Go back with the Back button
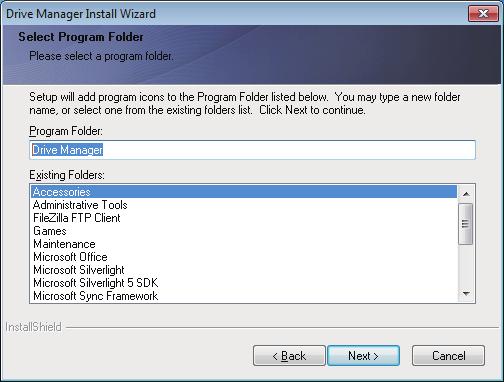The width and height of the screenshot is (504, 382). coord(289,356)
